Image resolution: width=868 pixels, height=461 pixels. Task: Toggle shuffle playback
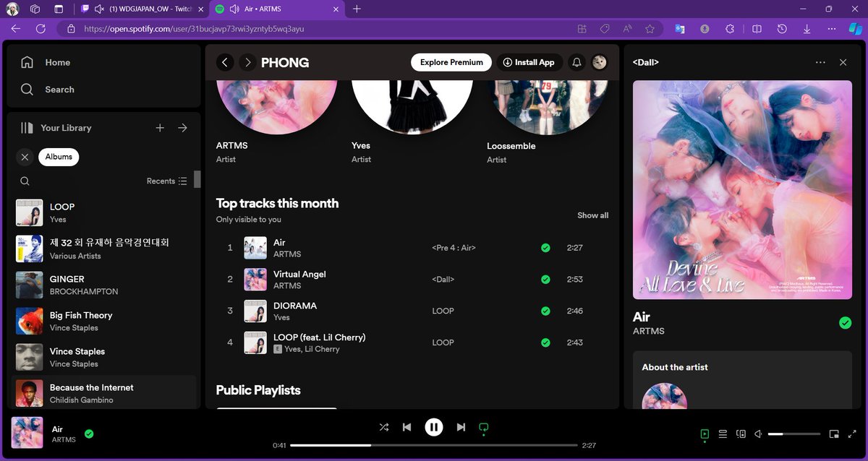point(383,427)
